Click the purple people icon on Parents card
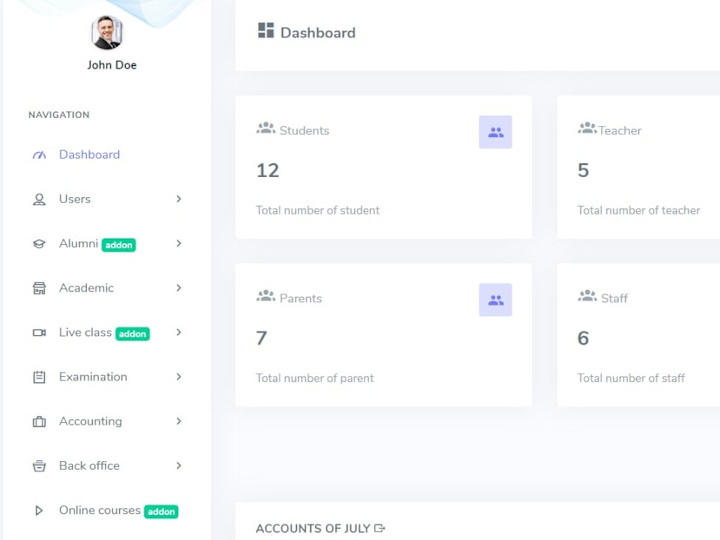The height and width of the screenshot is (540, 720). (x=495, y=300)
